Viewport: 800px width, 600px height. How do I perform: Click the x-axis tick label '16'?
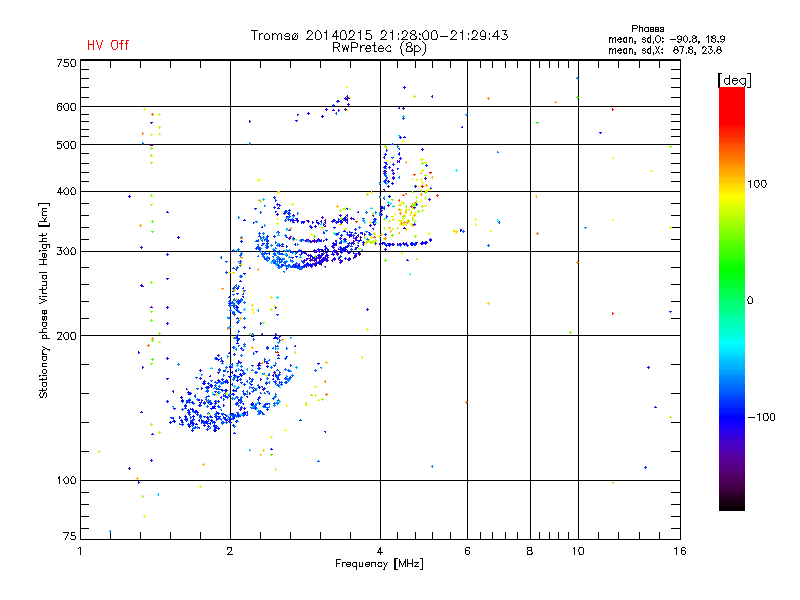pyautogui.click(x=680, y=551)
